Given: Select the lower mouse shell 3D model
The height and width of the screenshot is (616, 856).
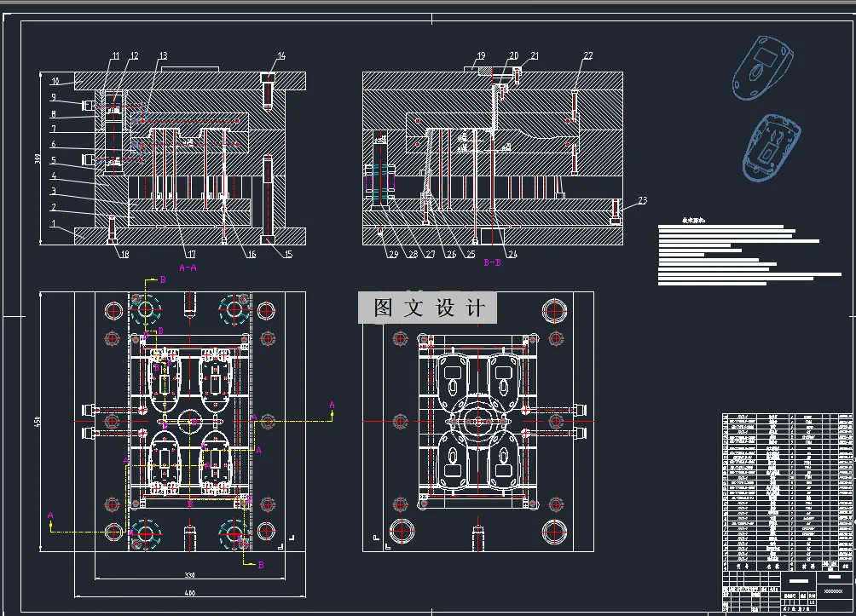Looking at the screenshot, I should coord(770,147).
